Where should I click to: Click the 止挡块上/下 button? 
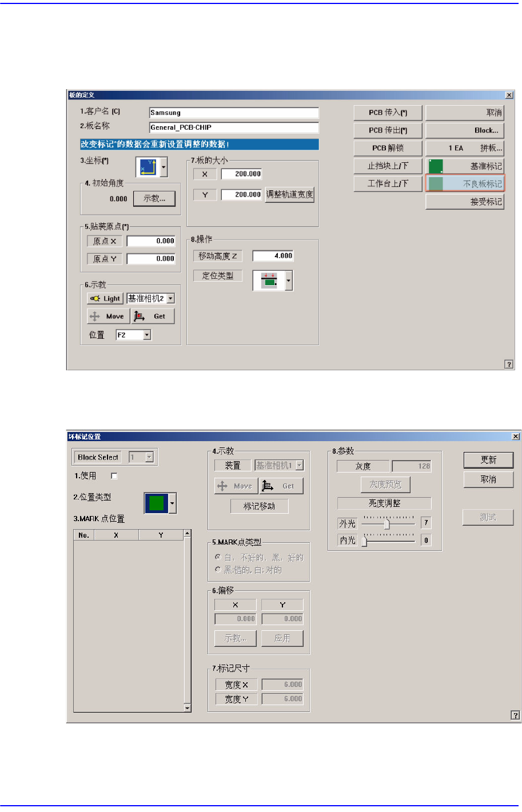point(388,166)
